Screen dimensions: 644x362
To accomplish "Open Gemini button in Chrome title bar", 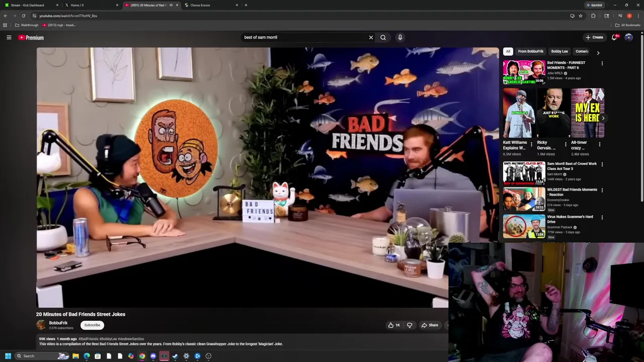I will click(x=594, y=5).
